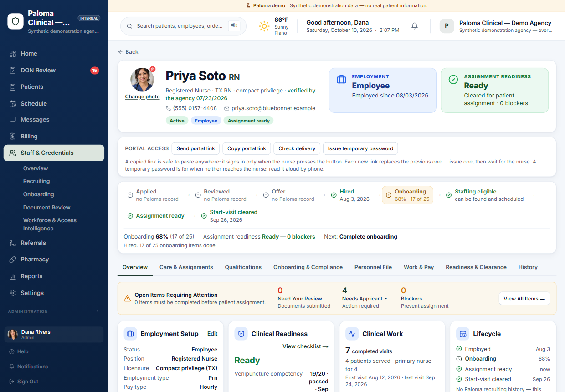The width and height of the screenshot is (565, 392).
Task: Open the History tab
Action: [528, 267]
